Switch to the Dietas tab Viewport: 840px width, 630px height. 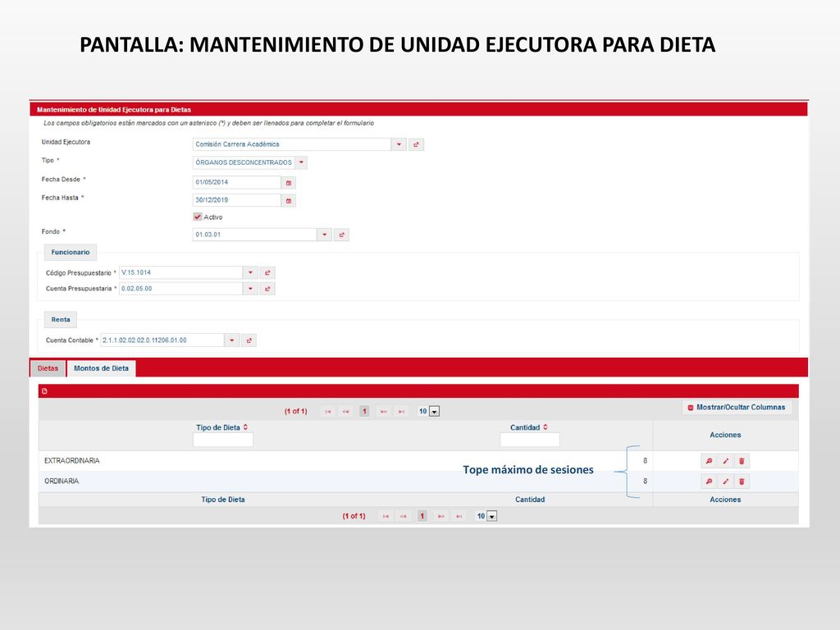click(48, 368)
